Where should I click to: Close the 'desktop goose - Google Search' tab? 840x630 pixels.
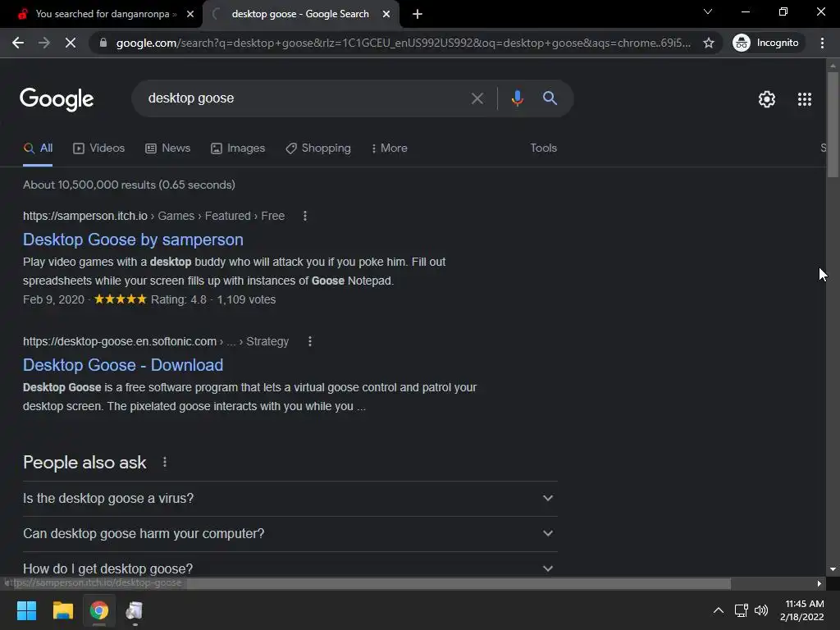click(386, 15)
